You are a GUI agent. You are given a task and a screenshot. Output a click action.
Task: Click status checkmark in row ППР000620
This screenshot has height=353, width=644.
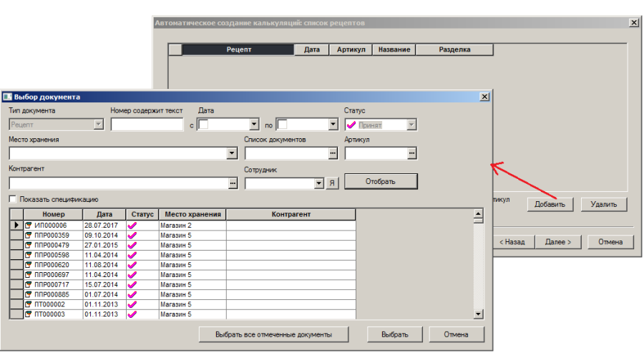pyautogui.click(x=132, y=265)
